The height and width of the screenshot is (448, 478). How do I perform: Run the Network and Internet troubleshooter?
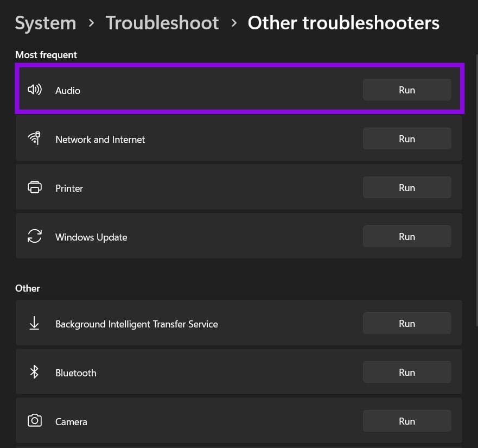tap(407, 138)
